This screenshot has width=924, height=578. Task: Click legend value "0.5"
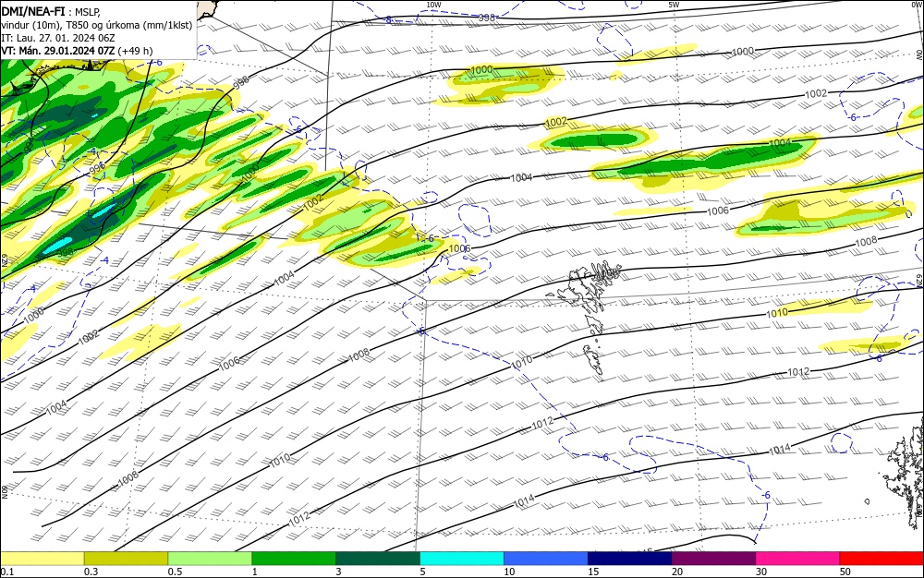coord(175,572)
